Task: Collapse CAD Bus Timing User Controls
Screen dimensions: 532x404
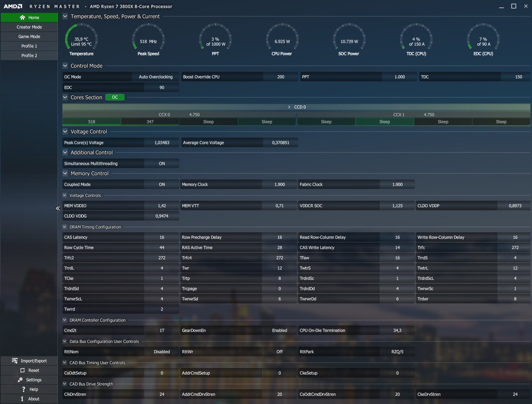Action: tap(65, 362)
